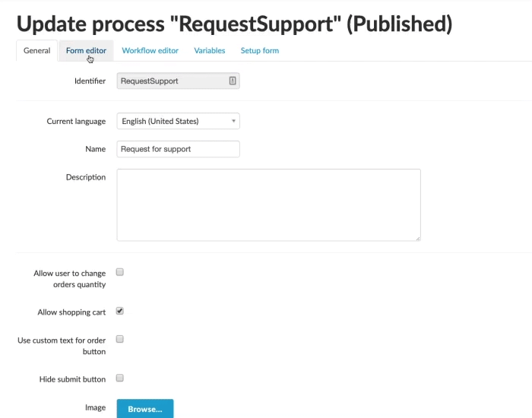Image resolution: width=532 pixels, height=418 pixels.
Task: Click the Current language label
Action: pyautogui.click(x=76, y=122)
